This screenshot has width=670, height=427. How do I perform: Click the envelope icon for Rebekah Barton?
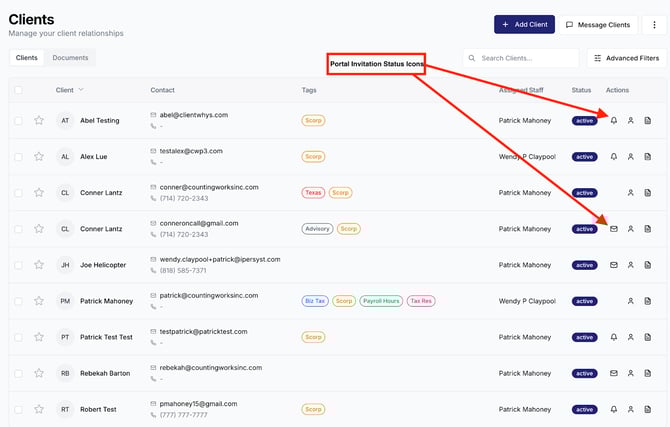tap(614, 373)
